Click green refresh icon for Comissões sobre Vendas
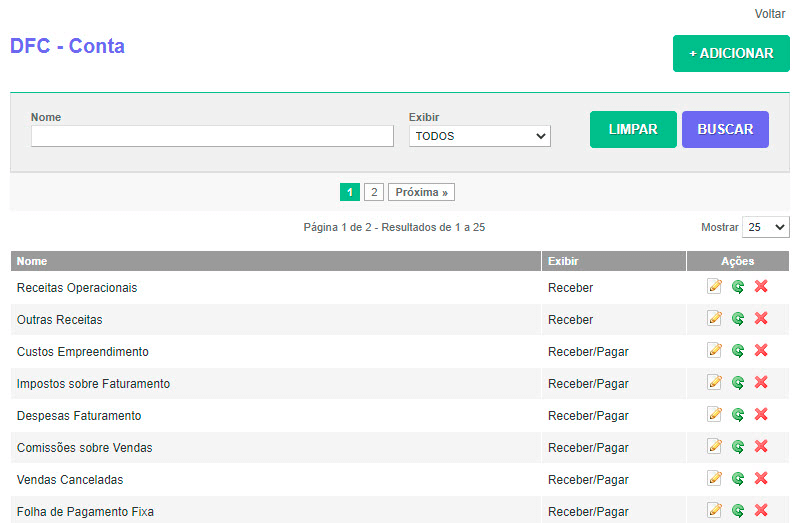The height and width of the screenshot is (523, 798). tap(738, 447)
